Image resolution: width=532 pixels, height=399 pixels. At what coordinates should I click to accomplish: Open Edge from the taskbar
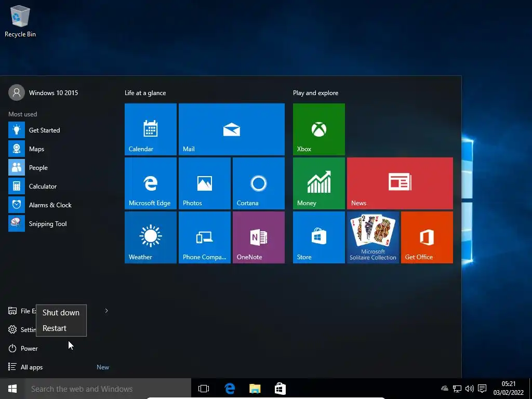(x=230, y=389)
